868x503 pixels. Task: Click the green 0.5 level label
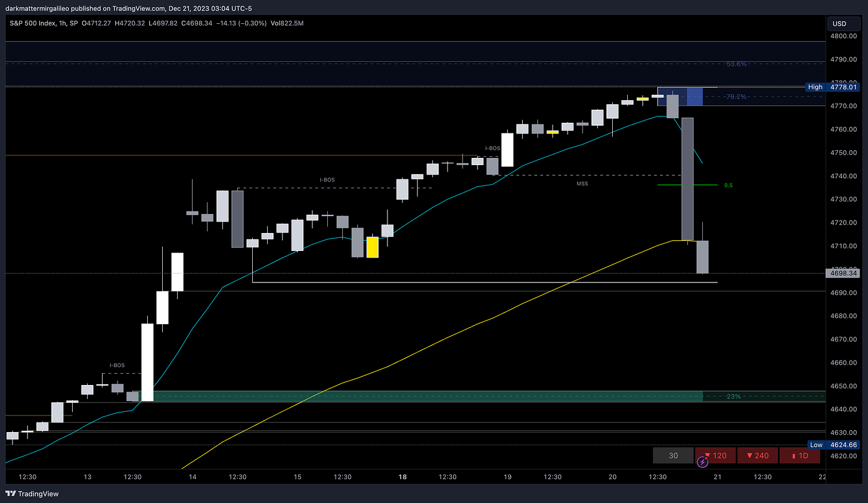coord(728,185)
